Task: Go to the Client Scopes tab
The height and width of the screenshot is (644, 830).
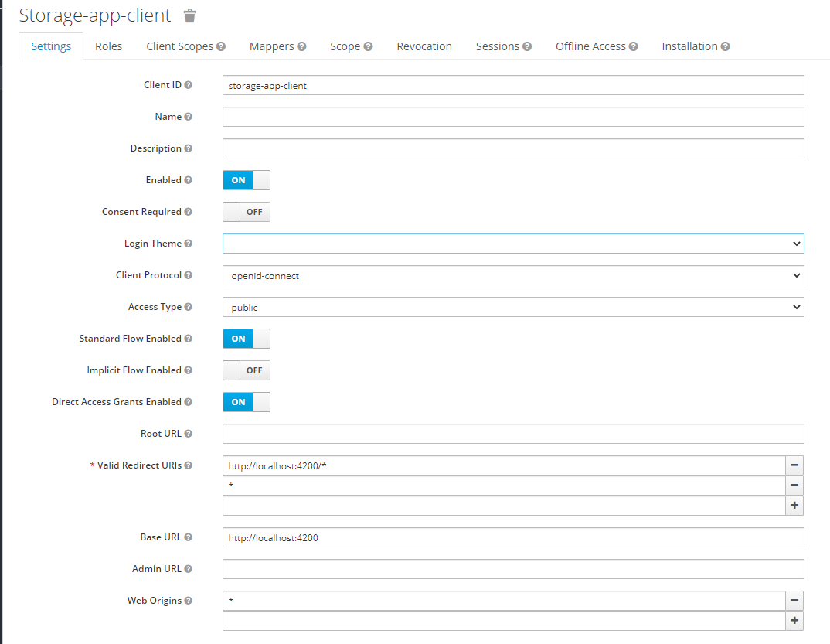Action: tap(185, 46)
